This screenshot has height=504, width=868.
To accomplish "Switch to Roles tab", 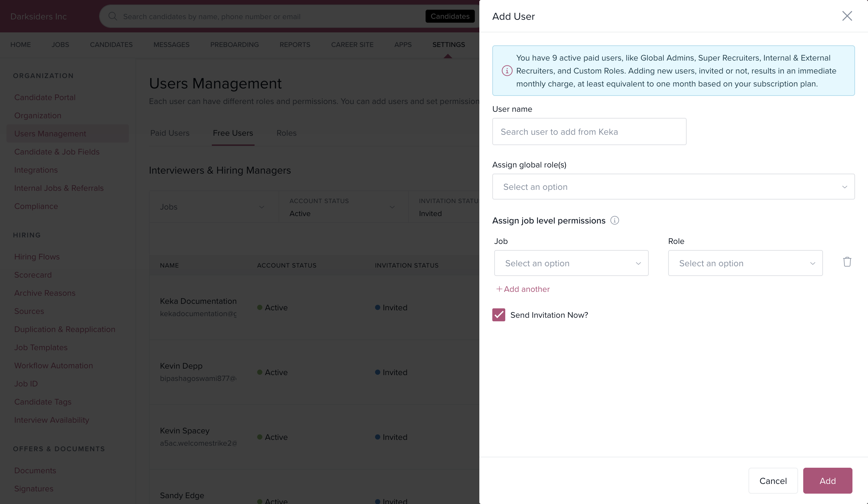I will click(x=286, y=133).
